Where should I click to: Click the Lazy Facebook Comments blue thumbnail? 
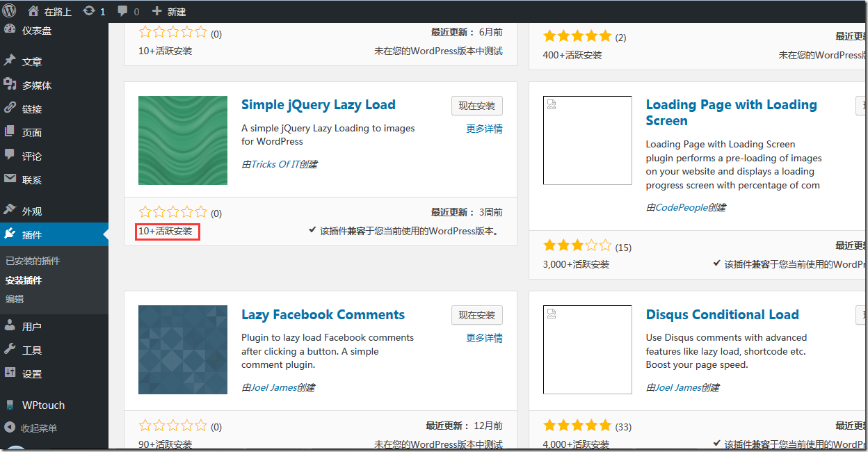[x=183, y=350]
